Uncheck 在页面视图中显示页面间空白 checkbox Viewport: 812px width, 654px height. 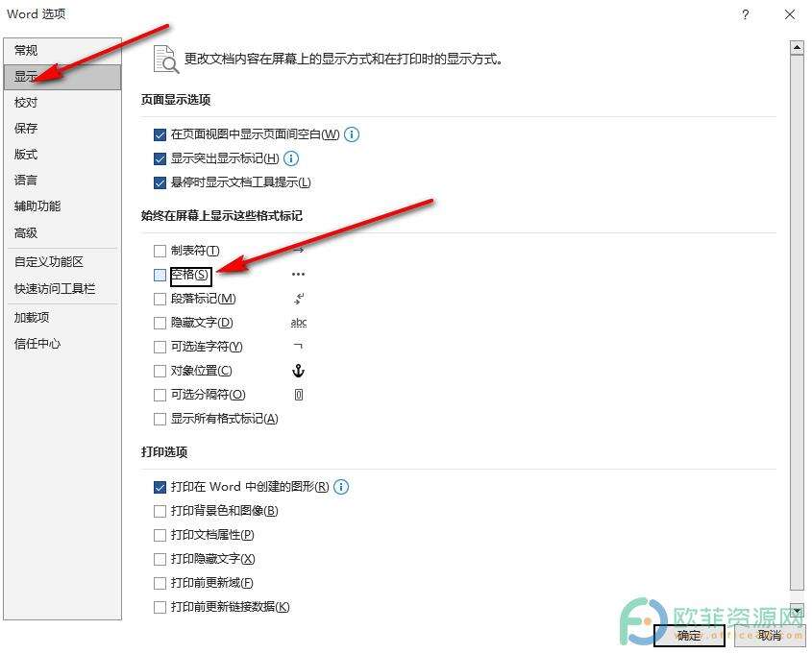pos(160,135)
